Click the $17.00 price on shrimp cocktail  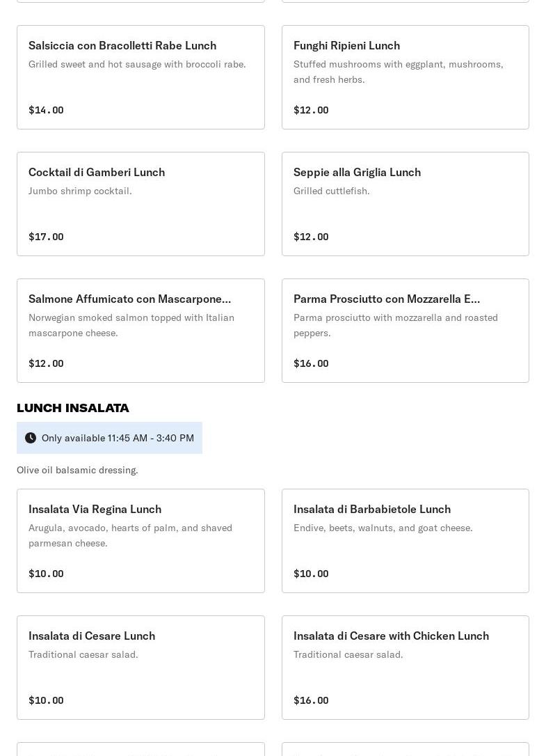click(46, 237)
